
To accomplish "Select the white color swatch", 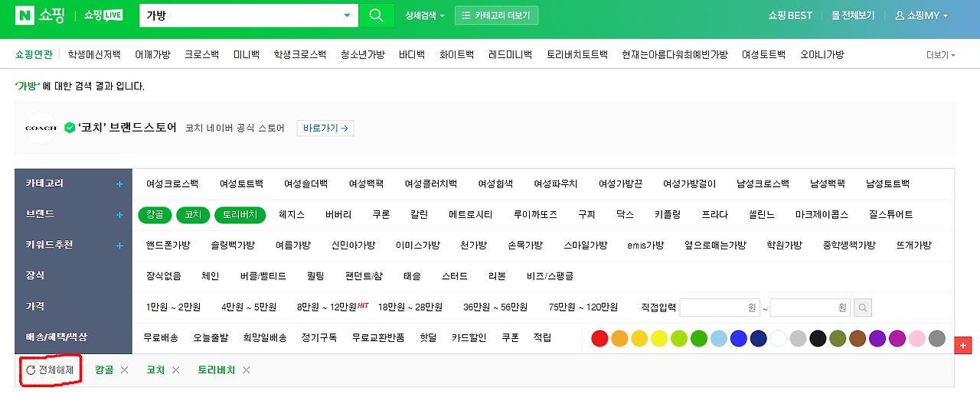I will [779, 339].
